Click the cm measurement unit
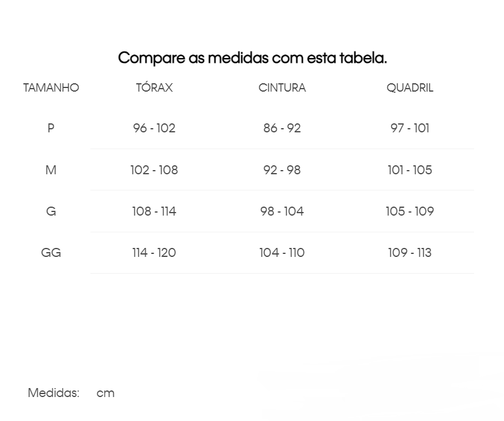This screenshot has height=421, width=504. (105, 393)
